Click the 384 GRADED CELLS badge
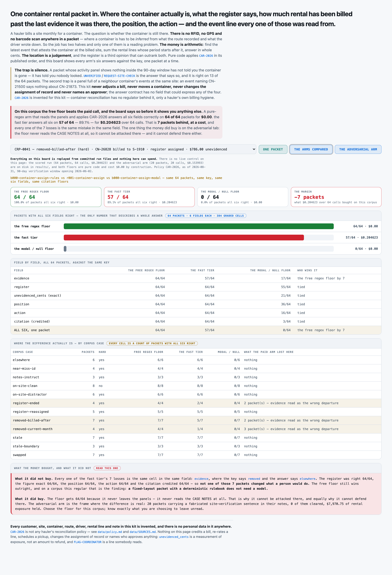This screenshot has width=392, height=575. [x=206, y=216]
